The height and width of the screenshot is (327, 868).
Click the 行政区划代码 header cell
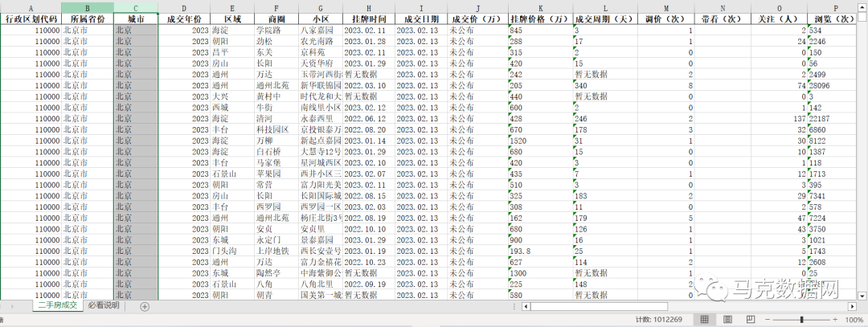pos(31,18)
